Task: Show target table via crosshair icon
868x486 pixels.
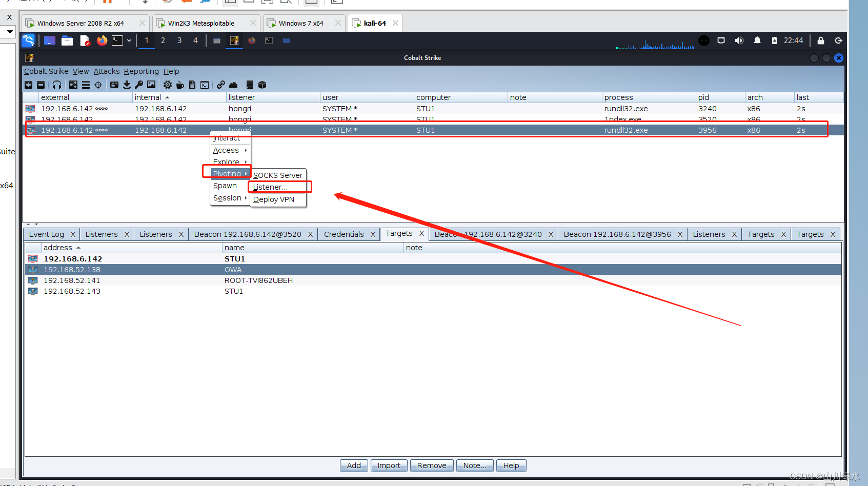Action: (98, 85)
